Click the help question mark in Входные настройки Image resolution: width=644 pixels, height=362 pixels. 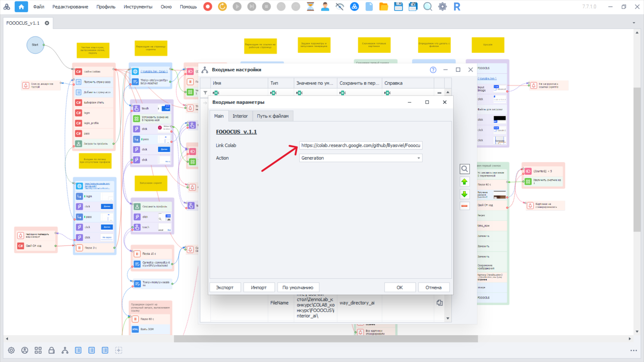click(x=433, y=70)
